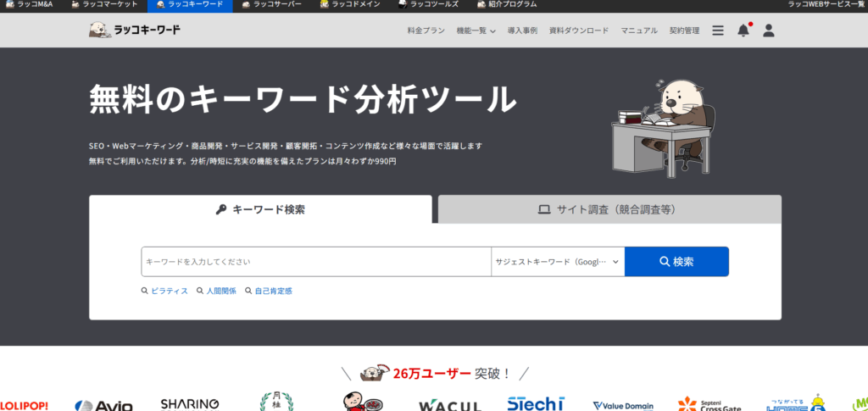Image resolution: width=868 pixels, height=411 pixels.
Task: Select the highlighted ラッコキーワード top bar item
Action: 190,6
